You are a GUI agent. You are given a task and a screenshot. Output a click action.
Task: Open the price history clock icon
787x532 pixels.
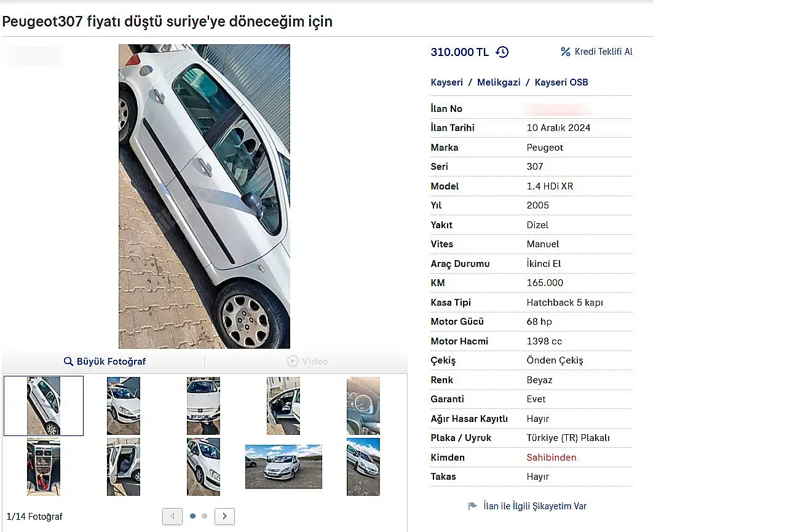502,52
